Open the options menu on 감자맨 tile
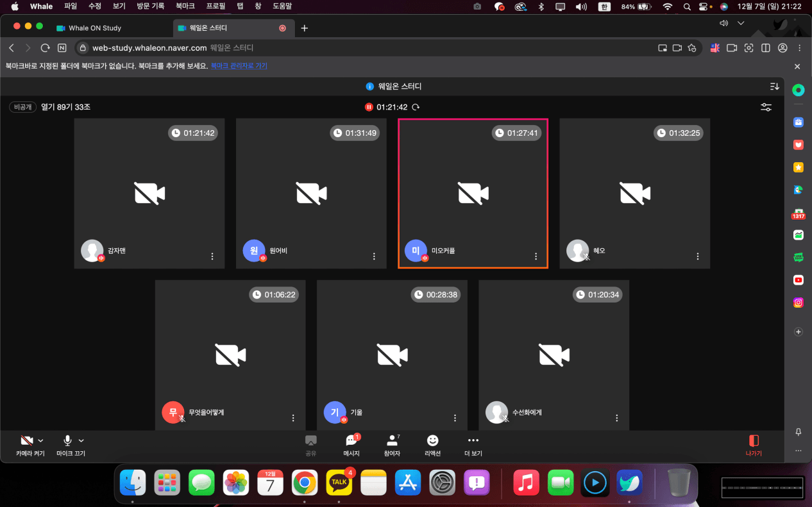 [212, 256]
